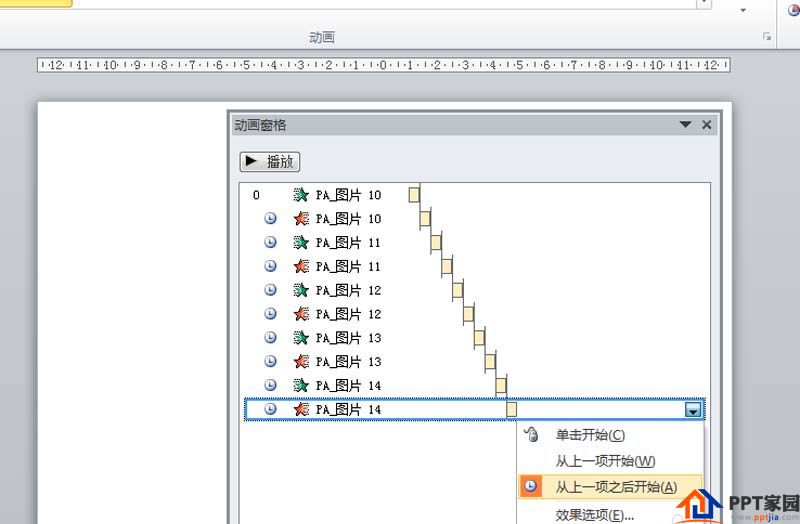Close the 动画窗格 animation pane

click(707, 124)
